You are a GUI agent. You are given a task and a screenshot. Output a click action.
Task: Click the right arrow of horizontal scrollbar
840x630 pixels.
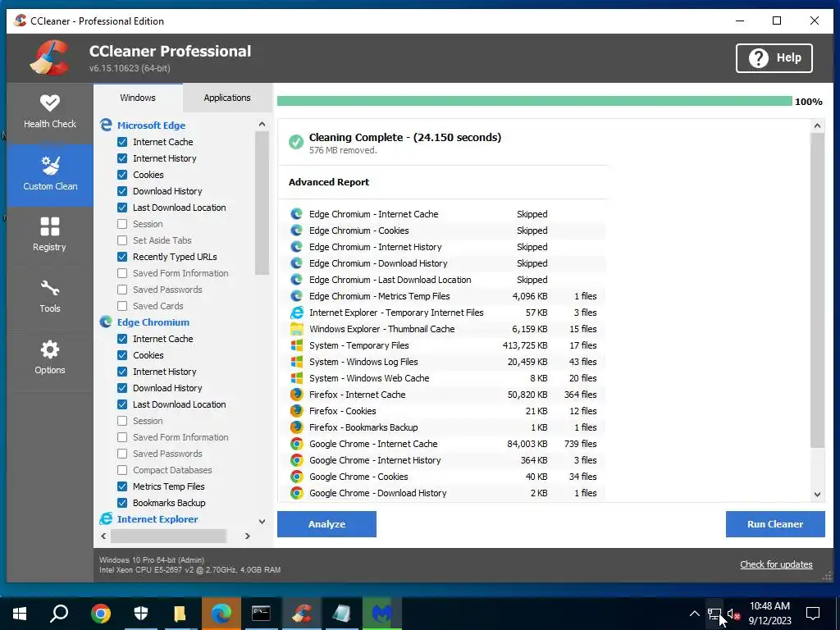click(248, 536)
